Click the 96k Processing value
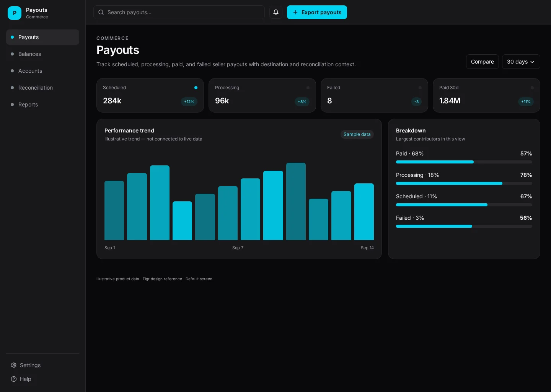 point(222,101)
